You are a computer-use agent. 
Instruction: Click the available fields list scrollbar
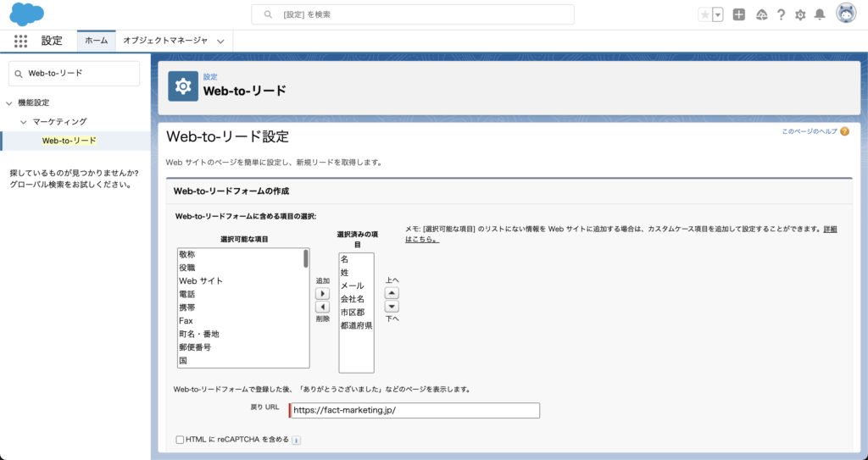point(306,259)
